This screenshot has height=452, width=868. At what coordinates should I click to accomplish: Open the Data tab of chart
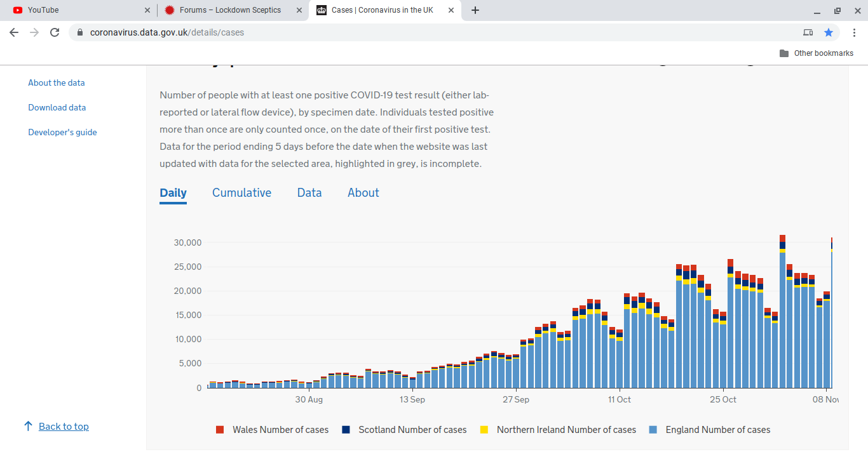[x=309, y=193]
